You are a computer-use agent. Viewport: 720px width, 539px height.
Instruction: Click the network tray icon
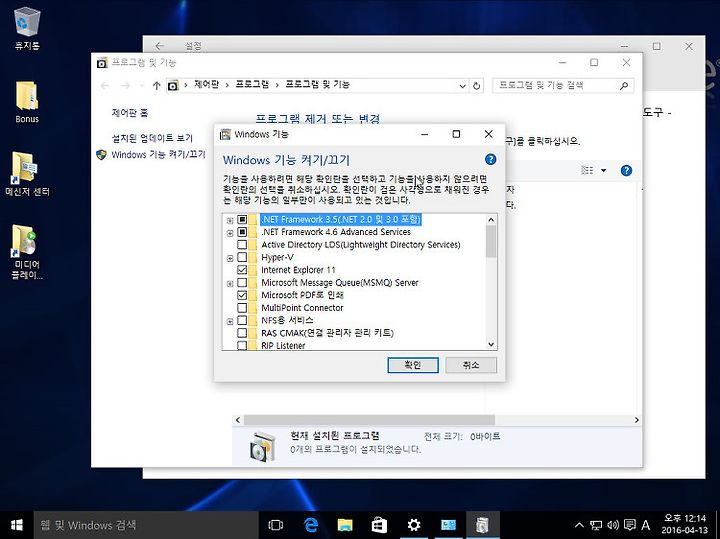click(x=596, y=525)
